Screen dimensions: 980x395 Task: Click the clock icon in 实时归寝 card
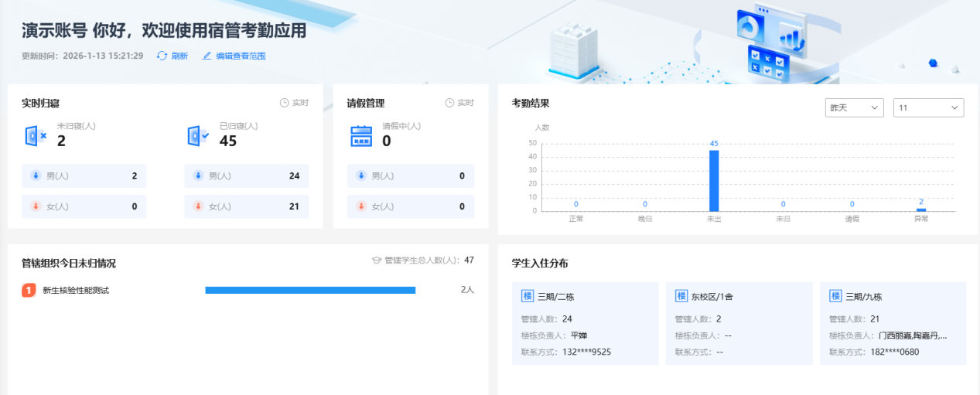coord(284,103)
